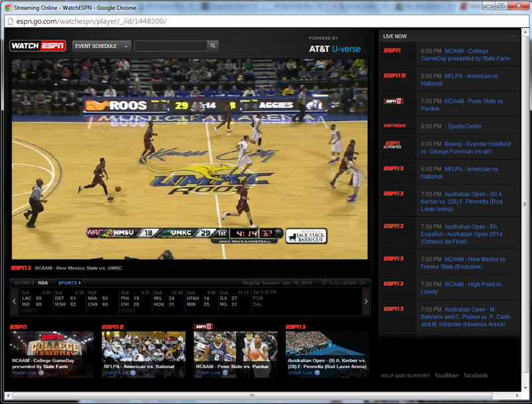Screen dimensions: 532x404
Task: Show more scores with the right arrow
Action: pos(366,301)
